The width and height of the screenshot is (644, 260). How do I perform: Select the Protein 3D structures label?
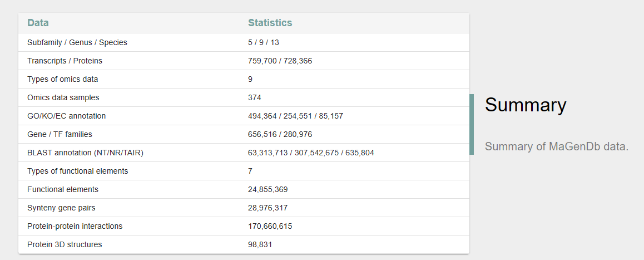[x=65, y=244]
